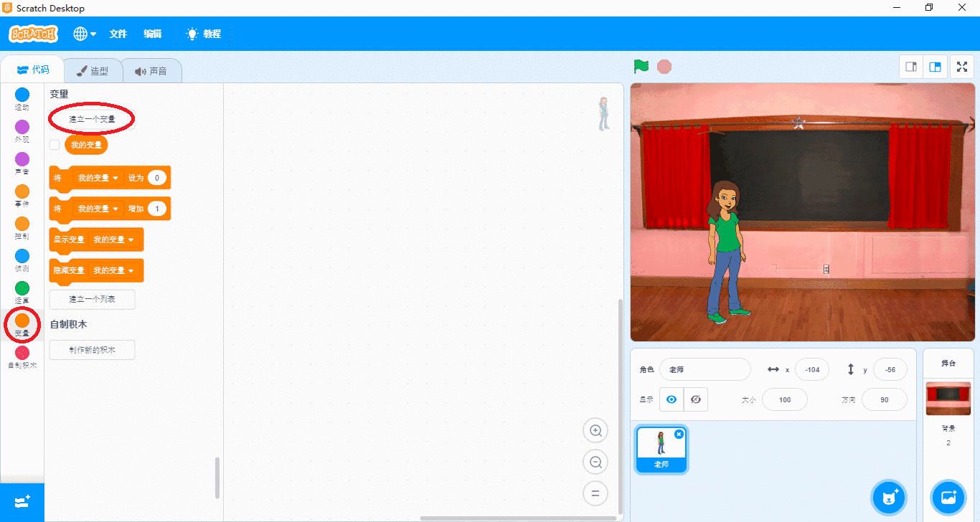Click the 建立一个变量 button

click(92, 119)
